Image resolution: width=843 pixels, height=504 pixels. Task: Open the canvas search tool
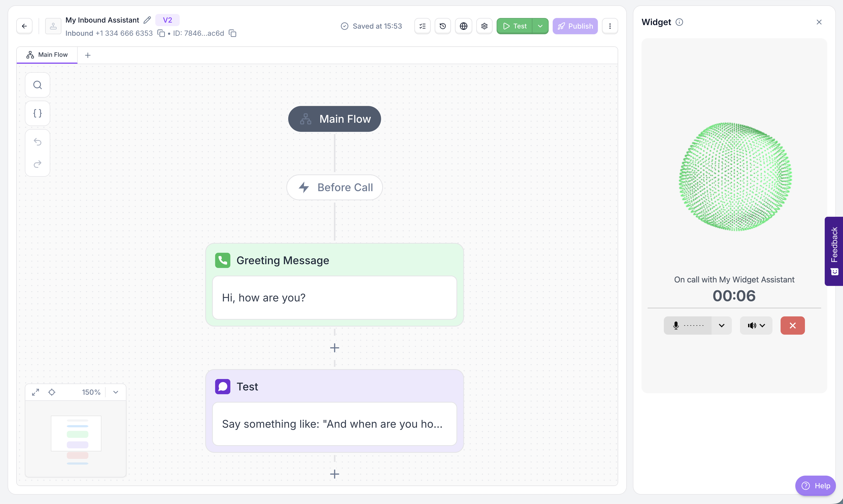37,85
